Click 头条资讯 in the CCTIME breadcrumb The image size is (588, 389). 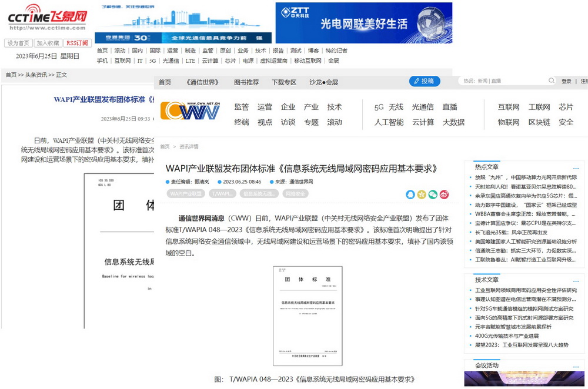(x=36, y=75)
